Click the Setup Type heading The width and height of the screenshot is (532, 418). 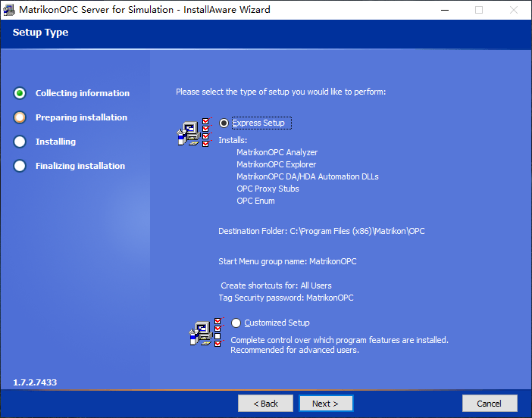click(x=40, y=33)
